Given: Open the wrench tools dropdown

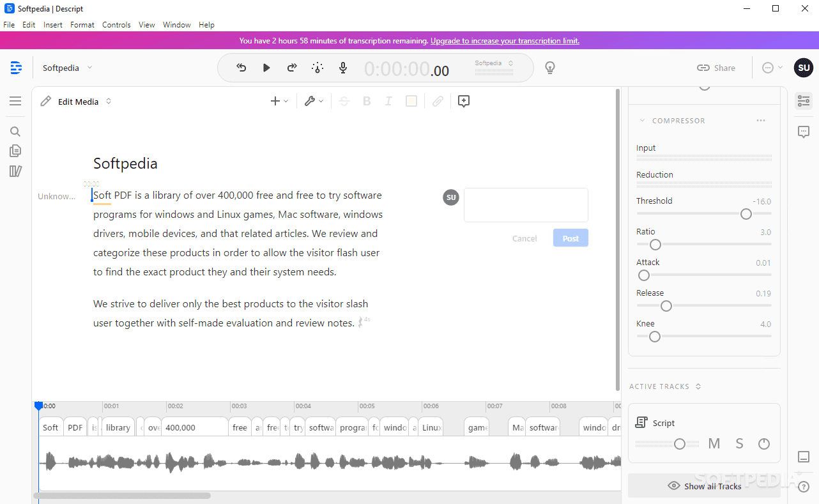Looking at the screenshot, I should tap(314, 101).
